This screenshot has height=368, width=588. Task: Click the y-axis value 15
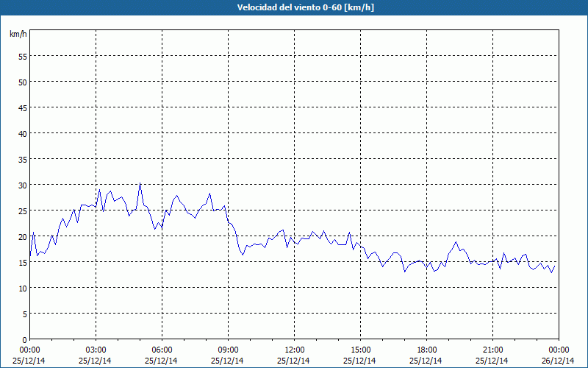(23, 263)
